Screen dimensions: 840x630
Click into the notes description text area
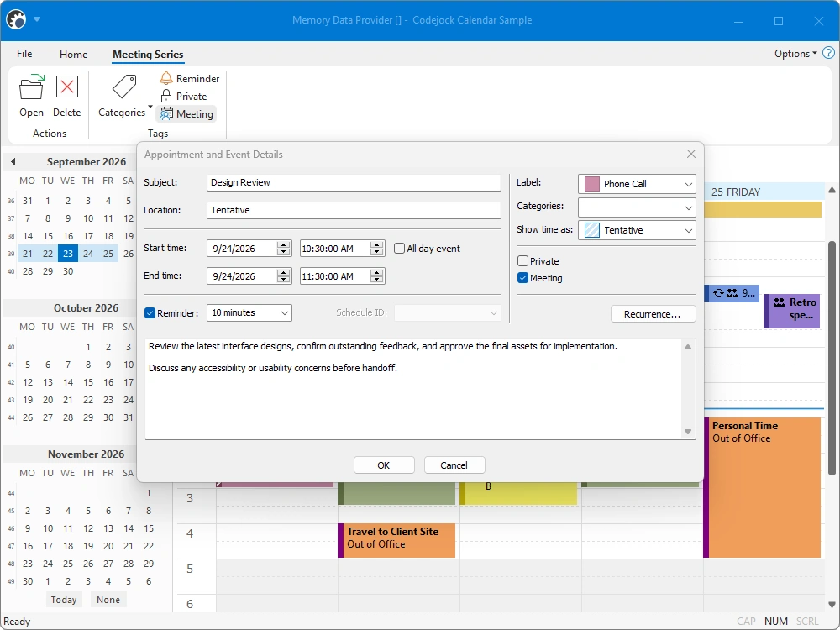coord(413,389)
